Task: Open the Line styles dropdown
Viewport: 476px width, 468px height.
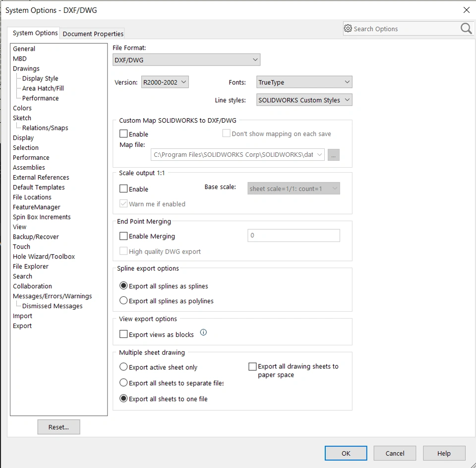Action: point(304,100)
